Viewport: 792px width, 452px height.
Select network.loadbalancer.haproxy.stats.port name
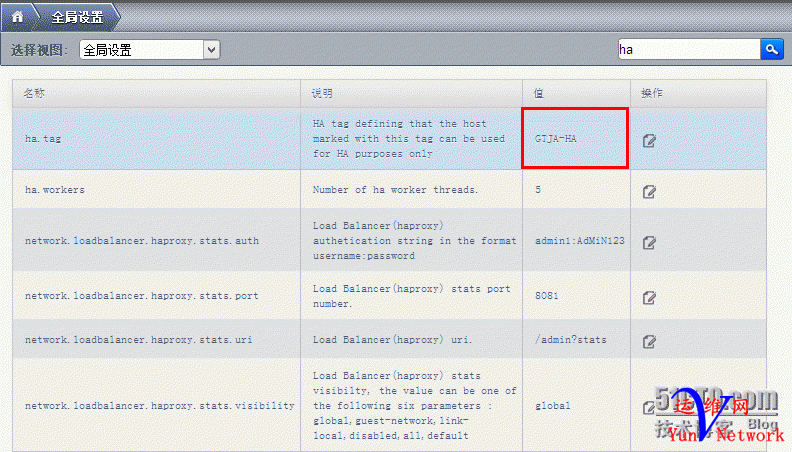[142, 296]
